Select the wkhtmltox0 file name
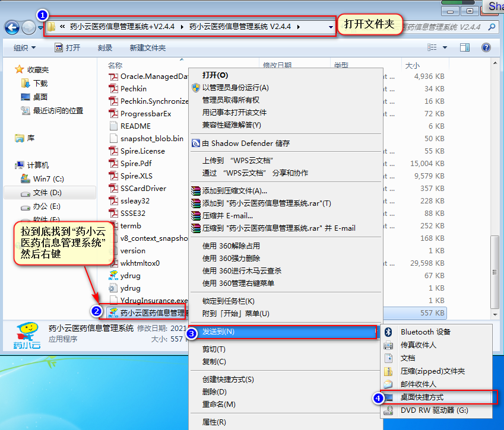The image size is (504, 430). click(140, 263)
